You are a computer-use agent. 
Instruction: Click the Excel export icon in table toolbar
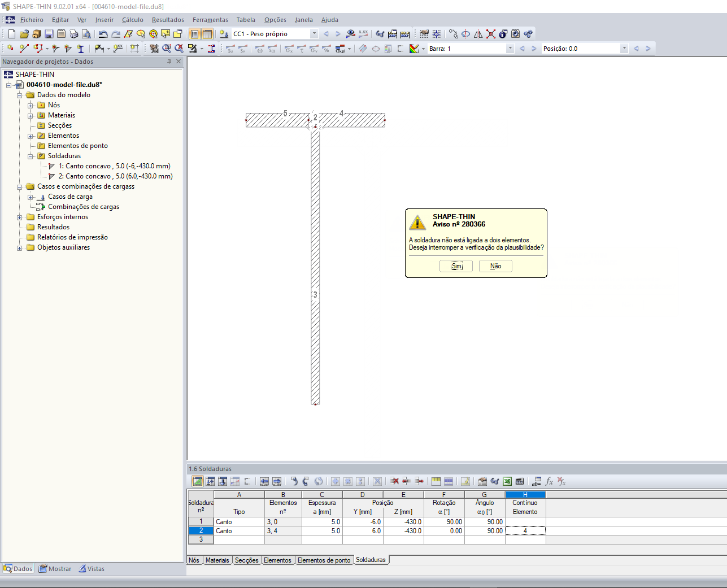pos(507,481)
